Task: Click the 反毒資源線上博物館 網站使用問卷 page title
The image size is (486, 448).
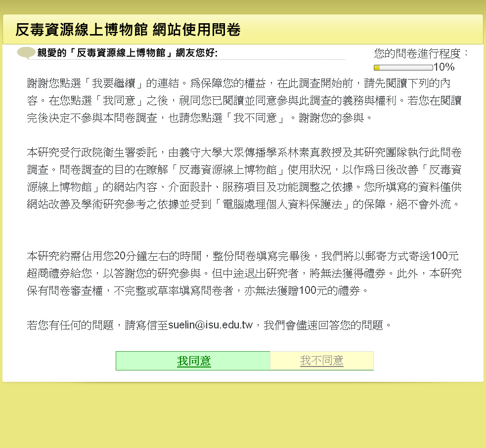Action: point(128,30)
